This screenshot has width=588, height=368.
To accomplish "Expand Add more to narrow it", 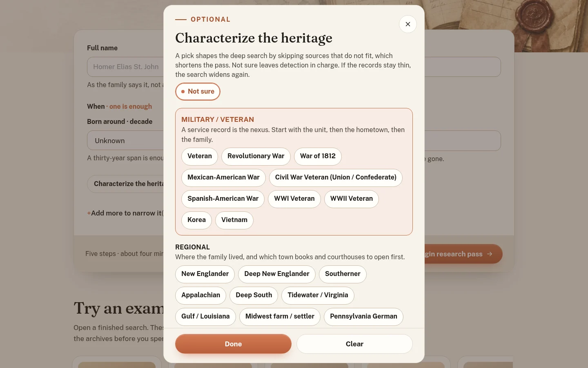I will (x=125, y=213).
